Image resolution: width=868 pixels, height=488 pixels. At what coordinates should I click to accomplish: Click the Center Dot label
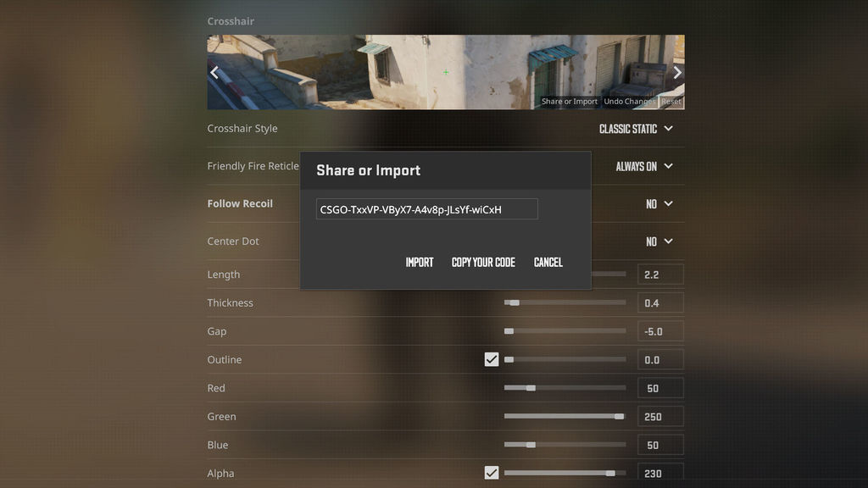(x=233, y=241)
